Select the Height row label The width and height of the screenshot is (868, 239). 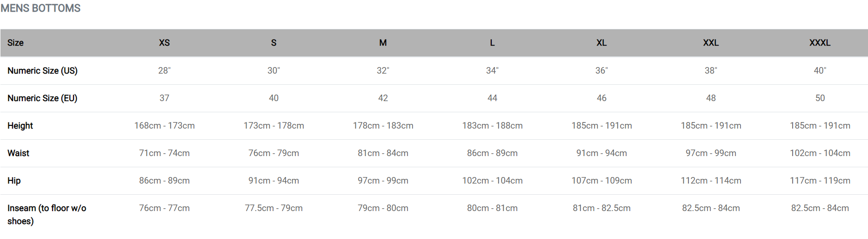20,126
